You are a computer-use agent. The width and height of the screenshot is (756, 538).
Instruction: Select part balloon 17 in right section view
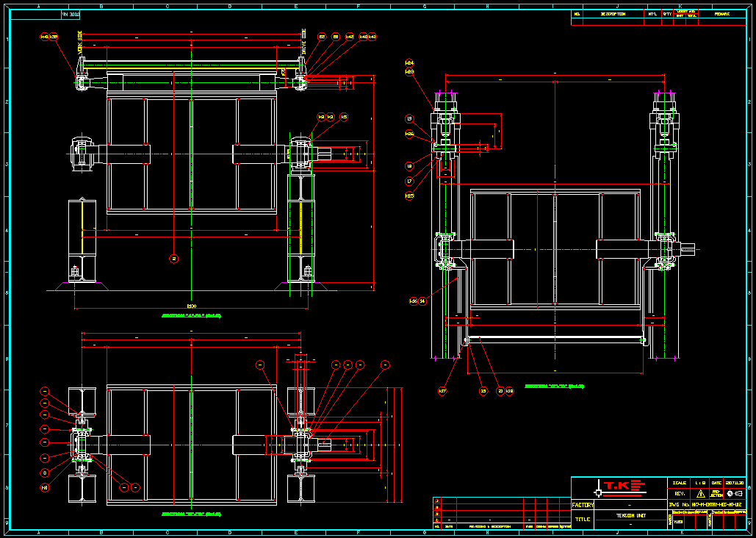pyautogui.click(x=410, y=181)
